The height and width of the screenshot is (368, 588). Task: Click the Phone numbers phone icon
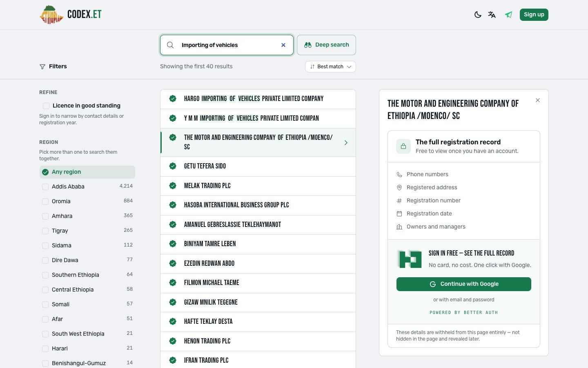(399, 175)
